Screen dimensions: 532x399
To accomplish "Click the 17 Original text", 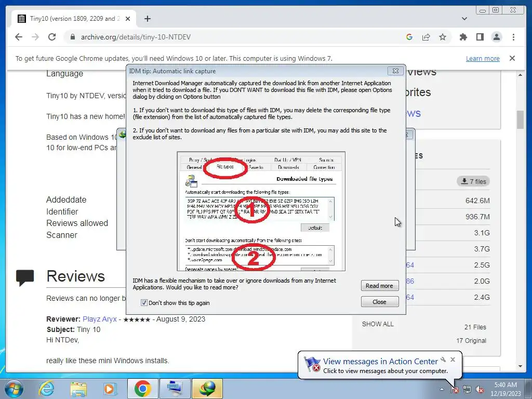I will [471, 341].
